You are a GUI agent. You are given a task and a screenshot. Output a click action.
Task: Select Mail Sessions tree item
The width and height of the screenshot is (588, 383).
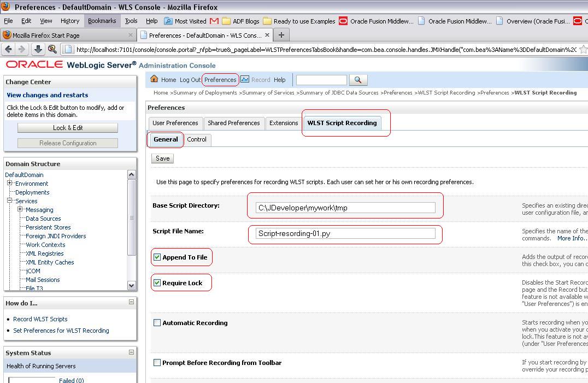(x=43, y=280)
